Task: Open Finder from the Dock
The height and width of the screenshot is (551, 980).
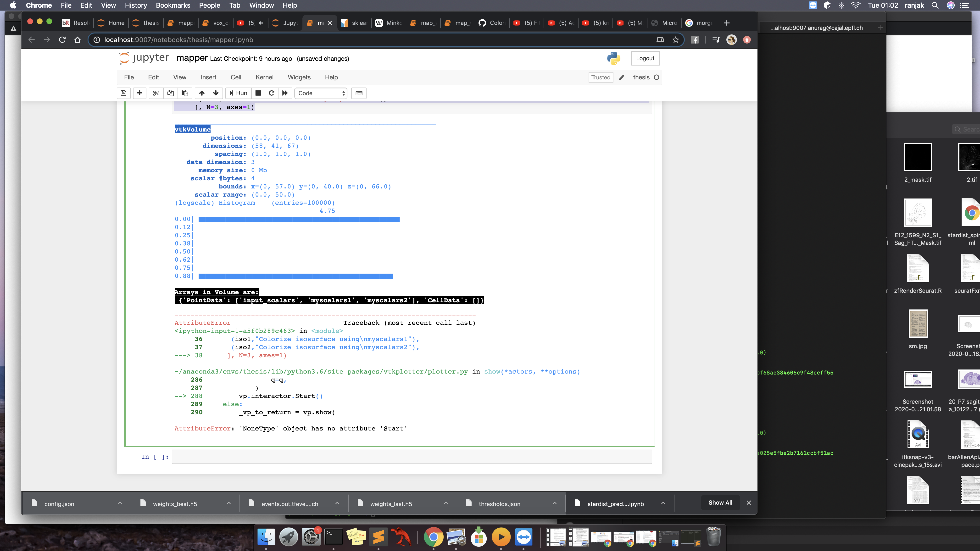Action: point(266,537)
